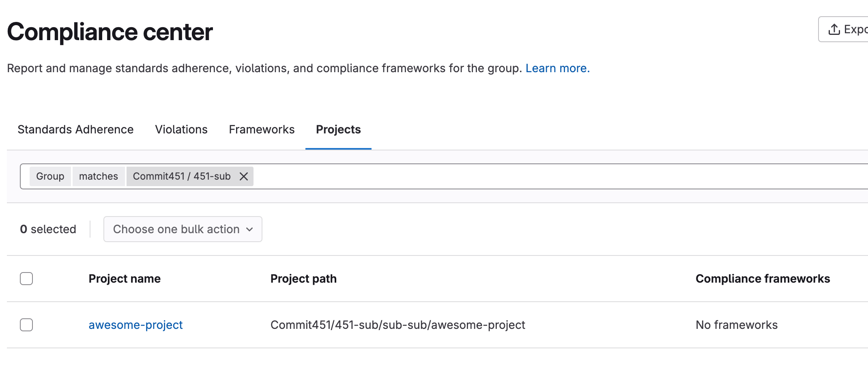Go to the Frameworks tab
The image size is (868, 382).
coord(262,129)
